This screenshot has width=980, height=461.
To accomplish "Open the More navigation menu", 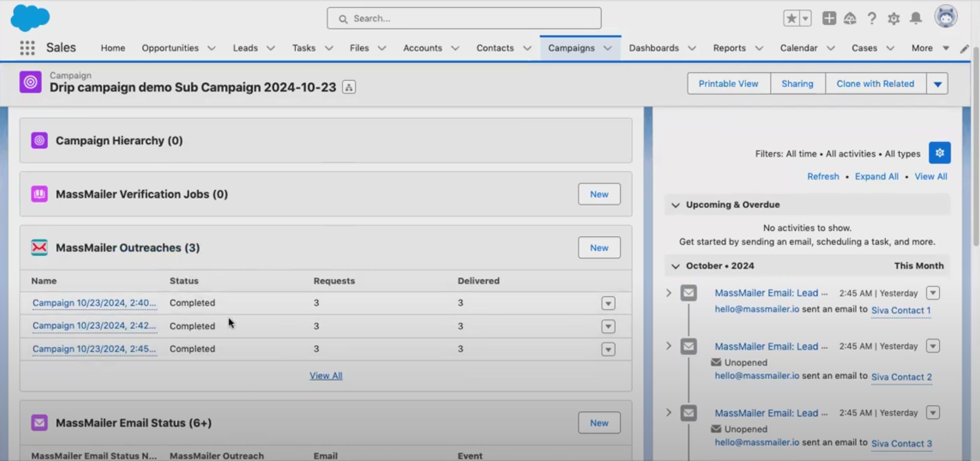I will click(930, 48).
